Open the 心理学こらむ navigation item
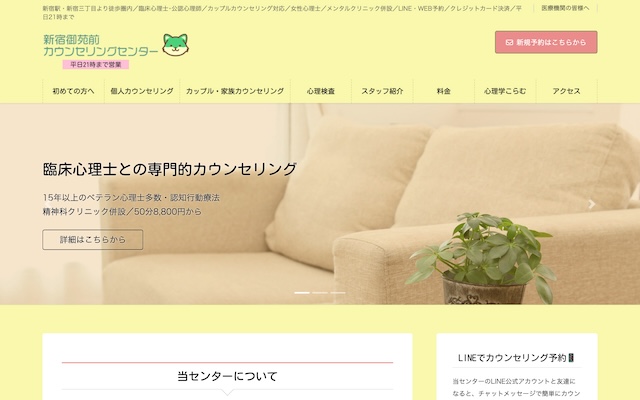This screenshot has height=400, width=640. pyautogui.click(x=505, y=91)
